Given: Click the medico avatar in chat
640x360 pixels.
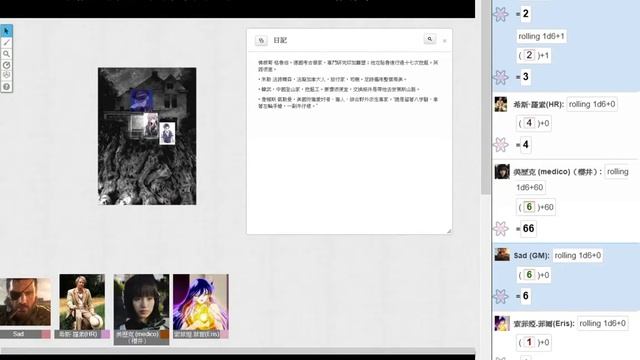Looking at the screenshot, I should click(502, 171).
